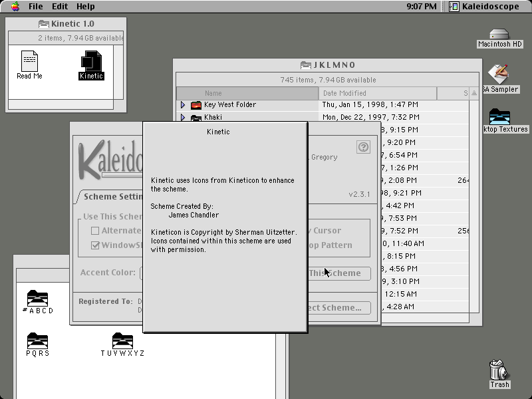
Task: Toggle the Alternate checkbox in Kaleidoscope
Action: click(95, 231)
